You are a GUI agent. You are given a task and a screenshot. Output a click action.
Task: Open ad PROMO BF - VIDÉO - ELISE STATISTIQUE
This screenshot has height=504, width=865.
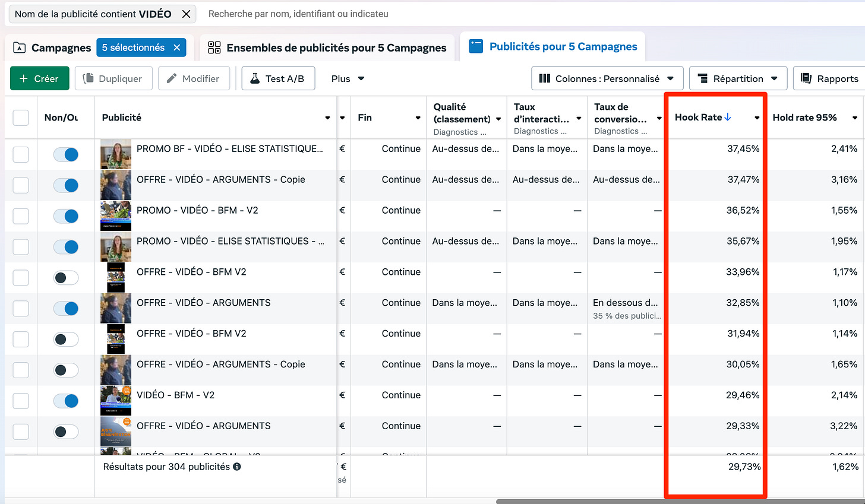[x=230, y=148]
